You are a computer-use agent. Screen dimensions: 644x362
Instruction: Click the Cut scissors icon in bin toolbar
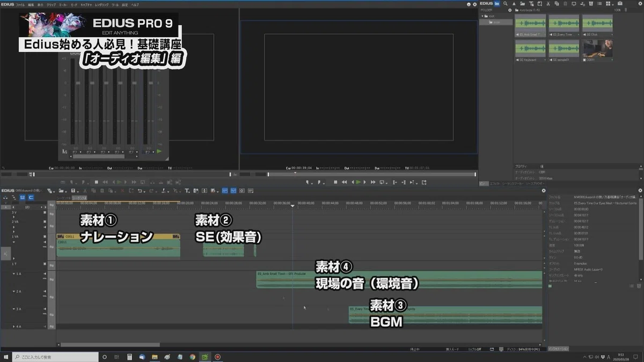point(548,3)
